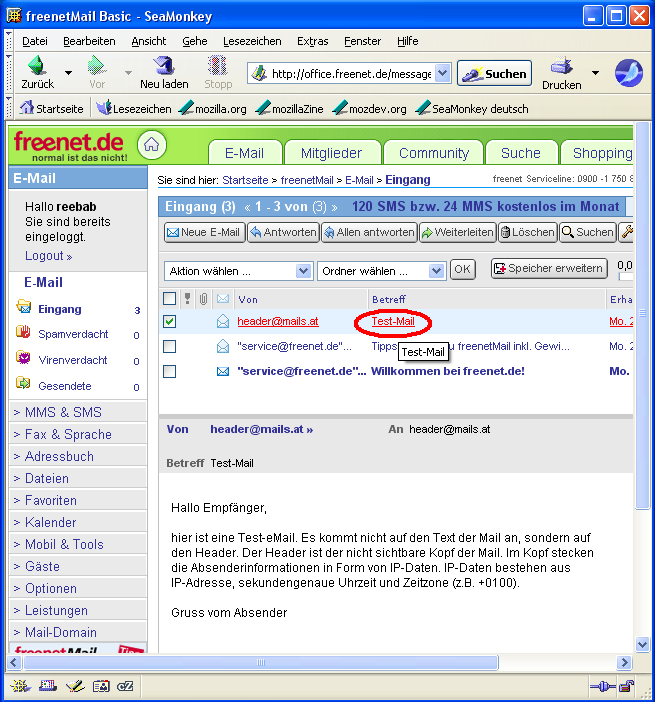This screenshot has width=655, height=702.
Task: Click the Zurück back arrow icon
Action: pyautogui.click(x=37, y=67)
